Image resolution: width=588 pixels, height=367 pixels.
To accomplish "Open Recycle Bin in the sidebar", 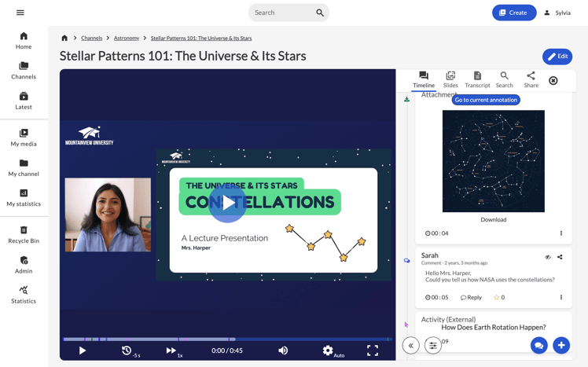I will [24, 234].
